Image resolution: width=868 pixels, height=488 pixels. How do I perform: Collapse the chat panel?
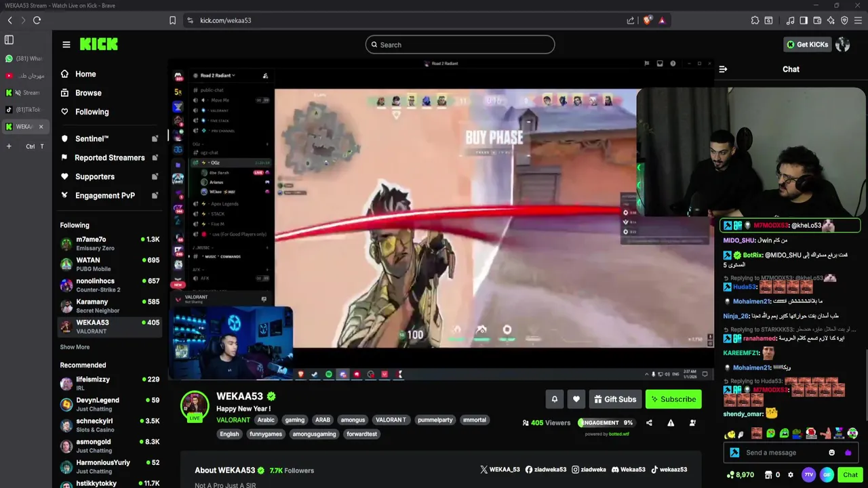pos(723,69)
